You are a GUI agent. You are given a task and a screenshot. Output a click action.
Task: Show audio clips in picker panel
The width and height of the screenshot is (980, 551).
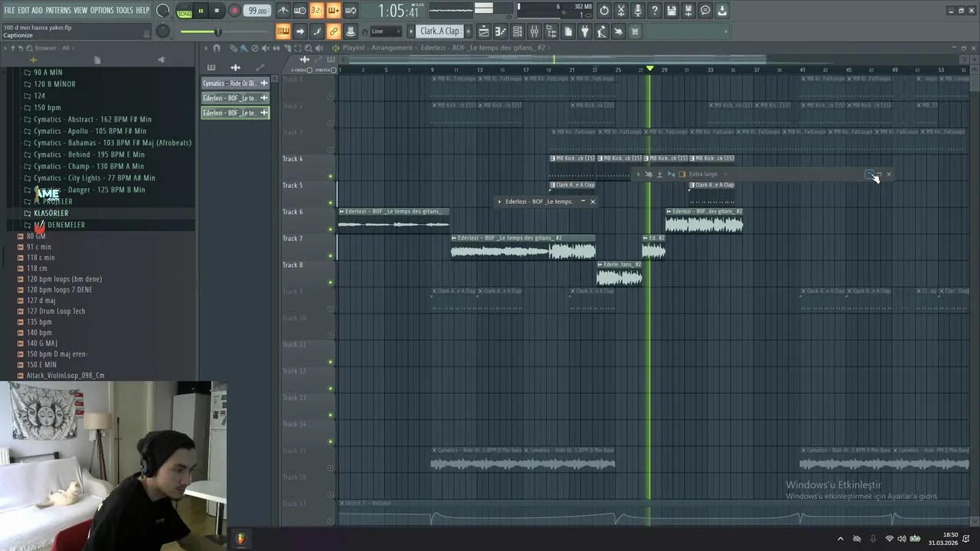[235, 67]
